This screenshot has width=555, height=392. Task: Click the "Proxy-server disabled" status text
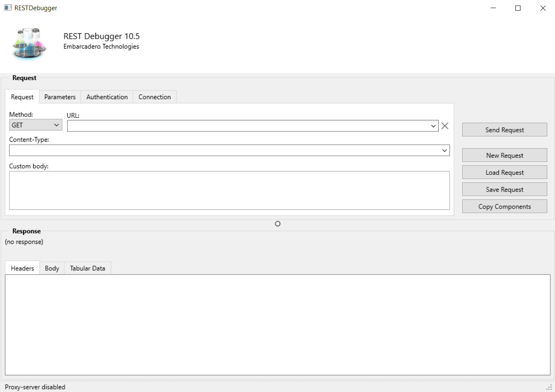pyautogui.click(x=35, y=387)
